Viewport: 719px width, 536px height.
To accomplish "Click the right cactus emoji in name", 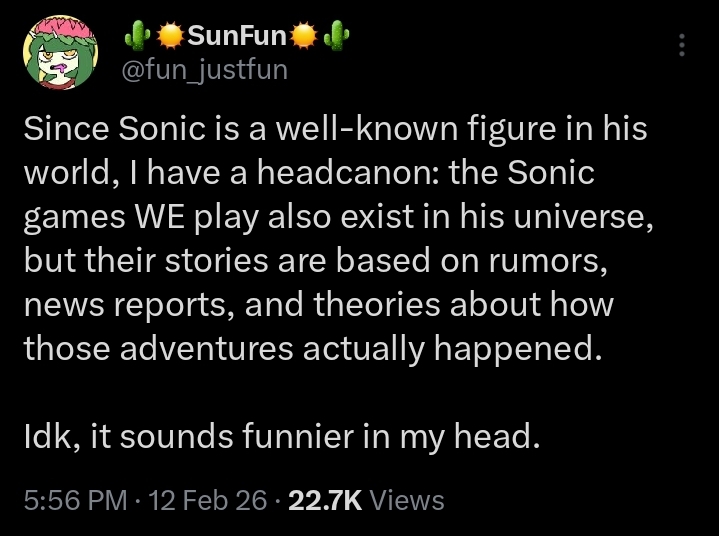I will click(338, 38).
